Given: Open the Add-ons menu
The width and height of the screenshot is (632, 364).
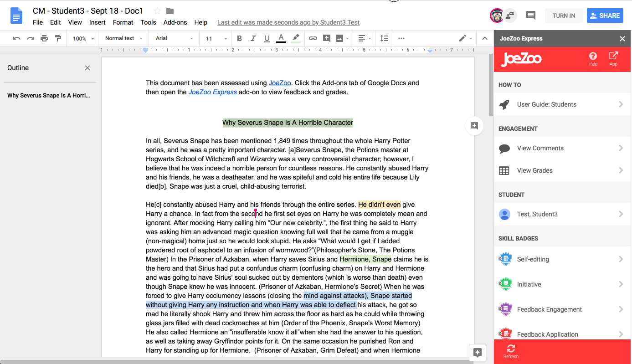Looking at the screenshot, I should (x=175, y=22).
